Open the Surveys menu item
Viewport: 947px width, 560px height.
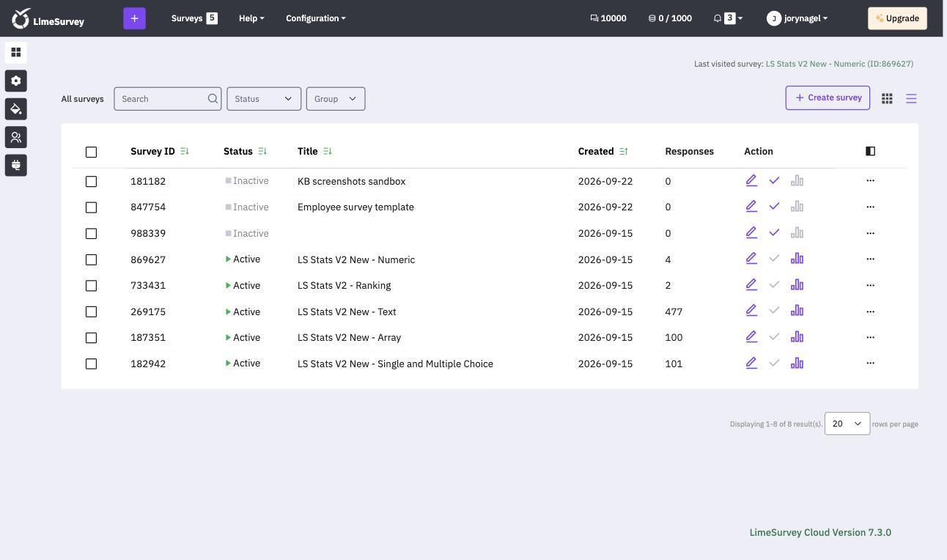(194, 18)
